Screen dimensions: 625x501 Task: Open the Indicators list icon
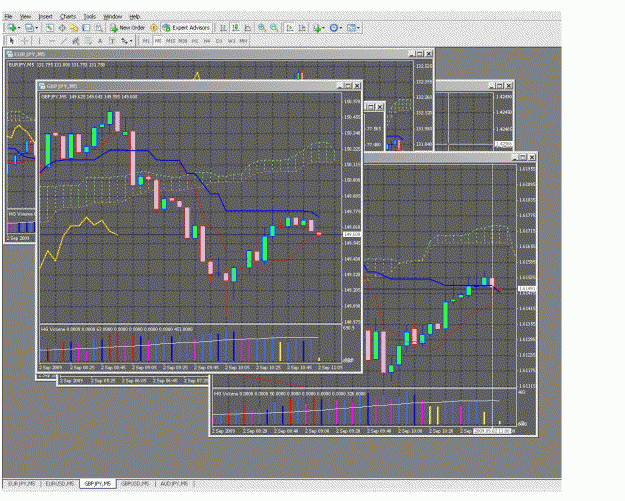click(317, 28)
